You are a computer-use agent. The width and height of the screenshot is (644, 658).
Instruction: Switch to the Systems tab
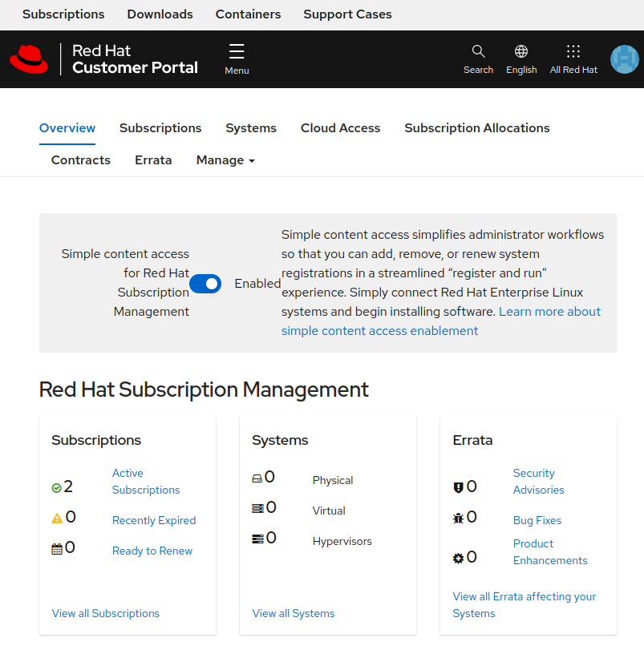251,128
